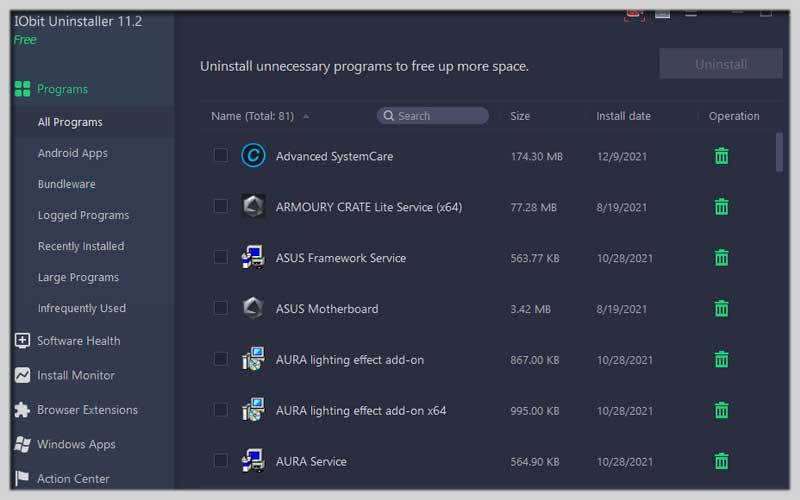The image size is (800, 500).
Task: Click the program list vertical scrollbar
Action: (x=779, y=152)
